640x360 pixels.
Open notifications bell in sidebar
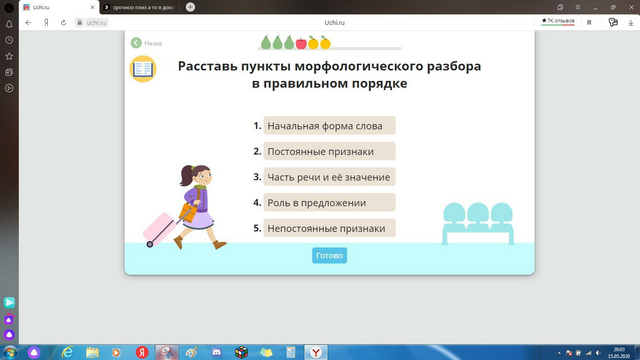[9, 24]
